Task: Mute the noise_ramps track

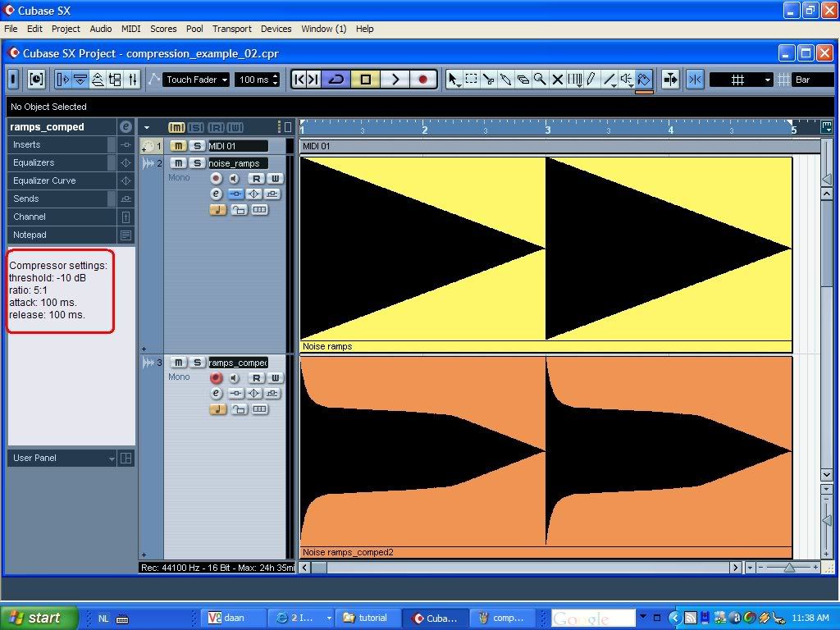Action: [x=178, y=163]
